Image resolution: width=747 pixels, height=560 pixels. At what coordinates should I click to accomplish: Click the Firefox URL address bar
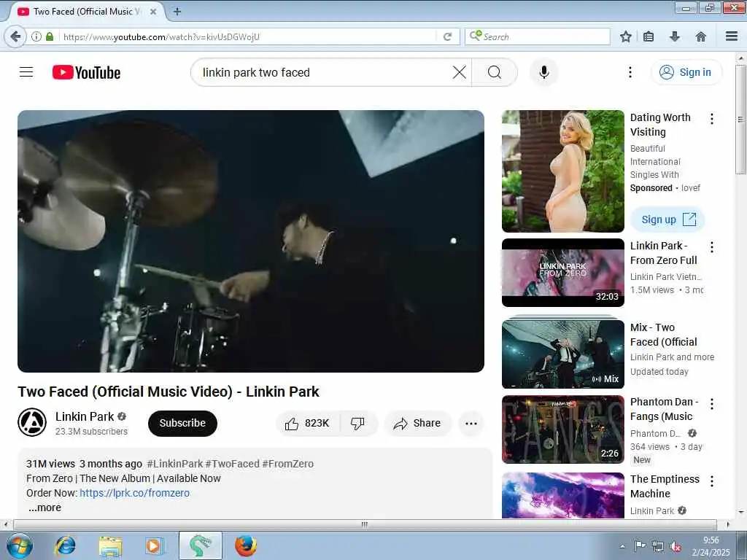pyautogui.click(x=248, y=36)
